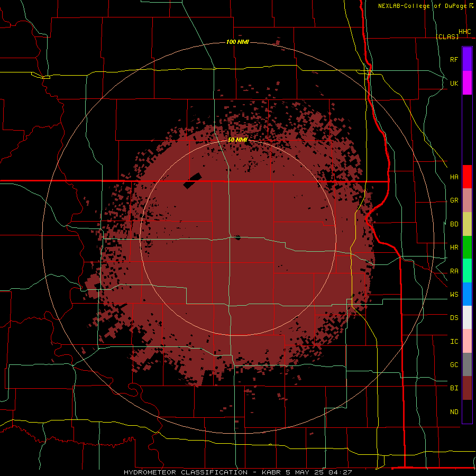The image size is (476, 476).
Task: Click the RA light-green legend swatch
Action: [467, 271]
